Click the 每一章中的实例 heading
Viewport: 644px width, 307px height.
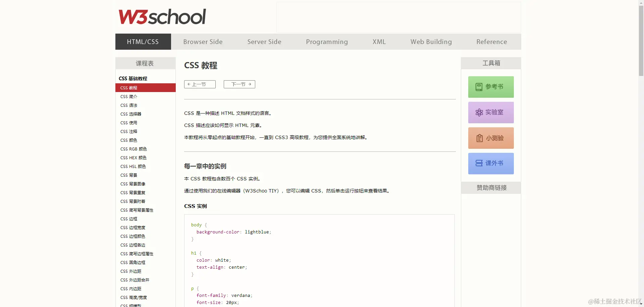(205, 166)
